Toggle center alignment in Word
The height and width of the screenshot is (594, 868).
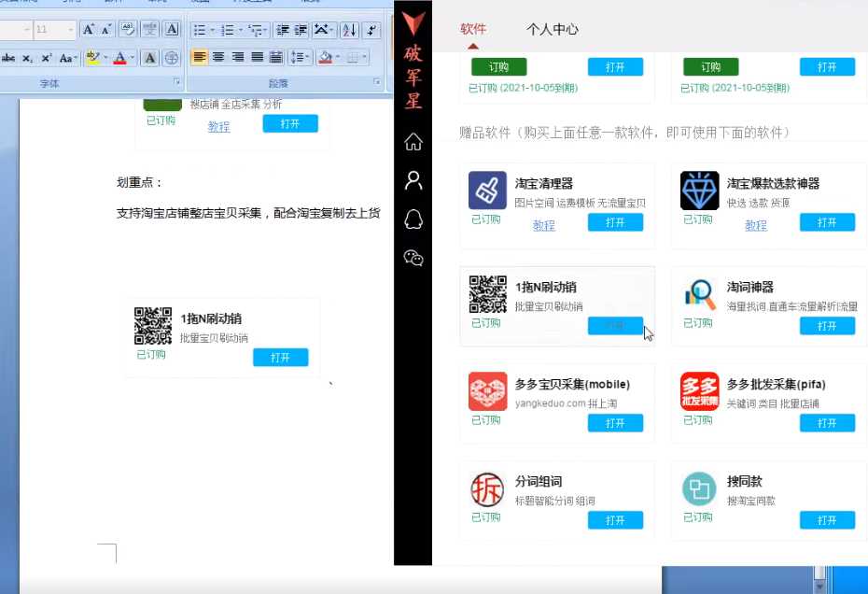click(218, 57)
